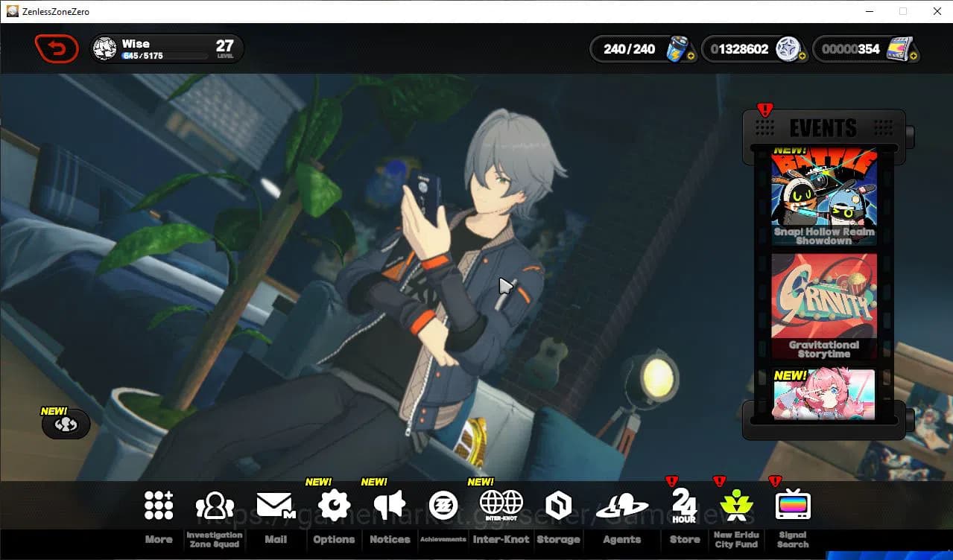Recharge battery via its plus icon
Screen dimensions: 953x560
691,57
